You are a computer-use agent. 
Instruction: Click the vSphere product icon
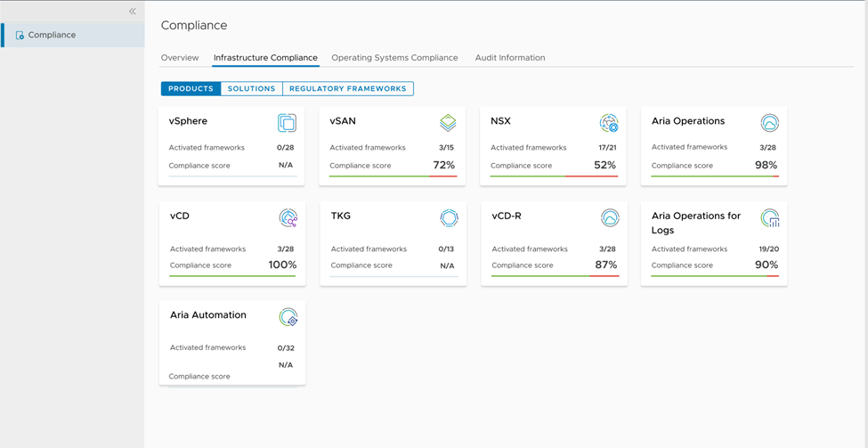[287, 123]
